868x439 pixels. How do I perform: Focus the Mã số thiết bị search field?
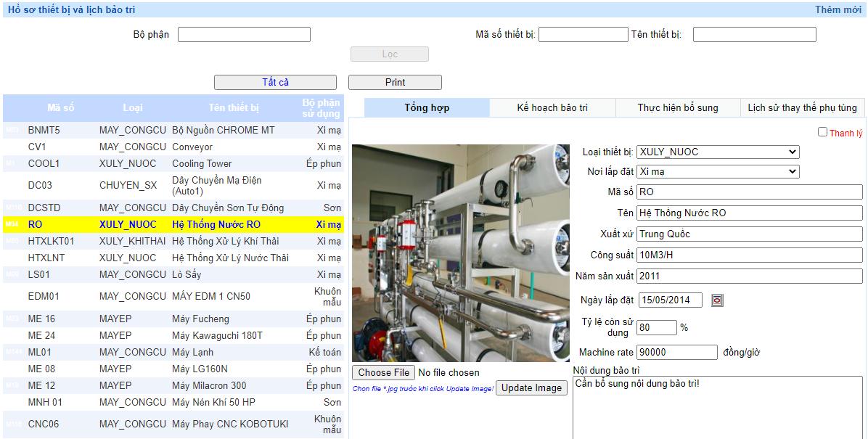583,35
